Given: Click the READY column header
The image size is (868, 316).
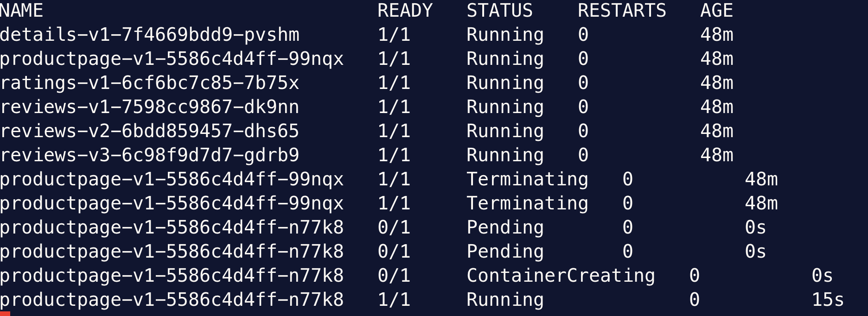Looking at the screenshot, I should (405, 10).
